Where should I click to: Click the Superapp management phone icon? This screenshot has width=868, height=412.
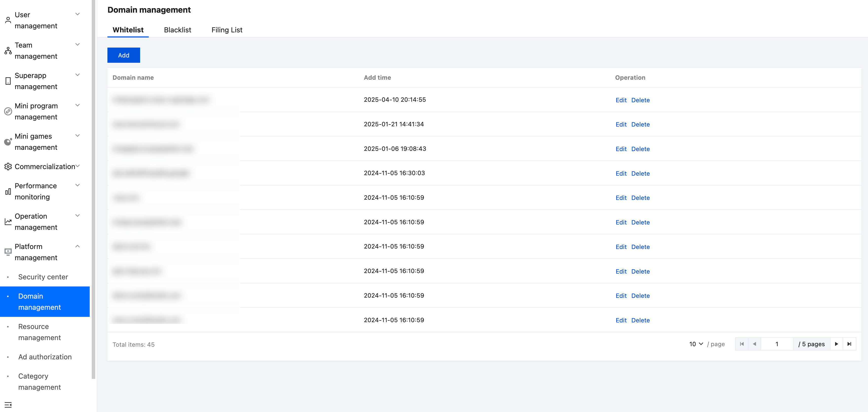point(8,81)
